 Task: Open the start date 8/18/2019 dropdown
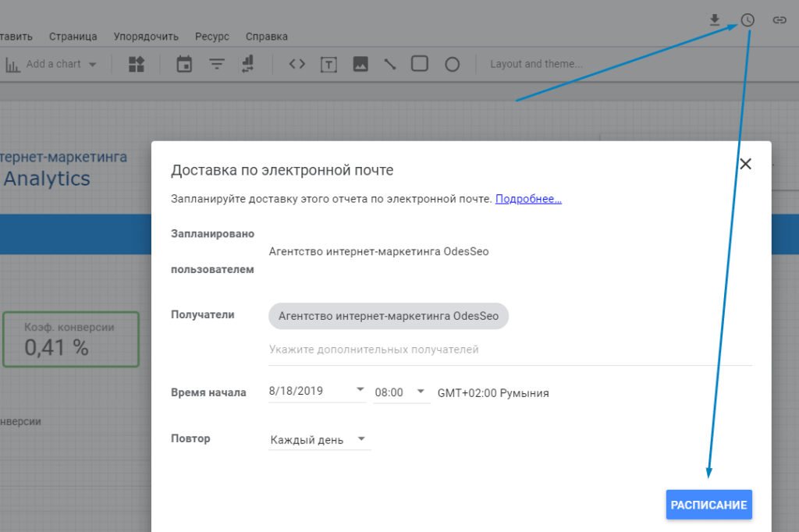pyautogui.click(x=317, y=392)
